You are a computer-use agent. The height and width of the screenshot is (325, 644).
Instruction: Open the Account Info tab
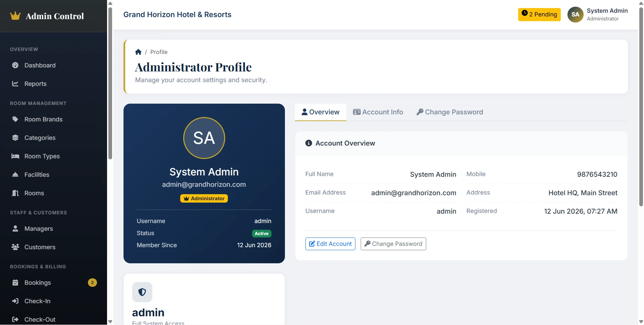tap(378, 112)
